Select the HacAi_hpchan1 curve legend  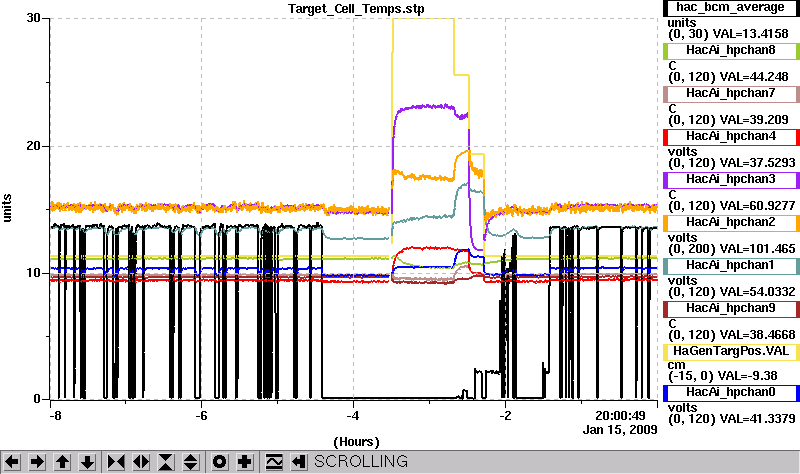coord(731,265)
